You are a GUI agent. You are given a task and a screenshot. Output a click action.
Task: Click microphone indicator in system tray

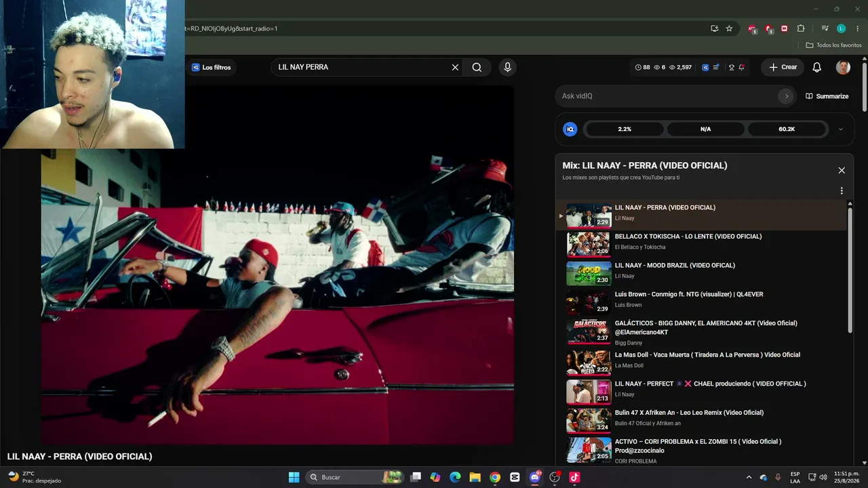point(778,477)
